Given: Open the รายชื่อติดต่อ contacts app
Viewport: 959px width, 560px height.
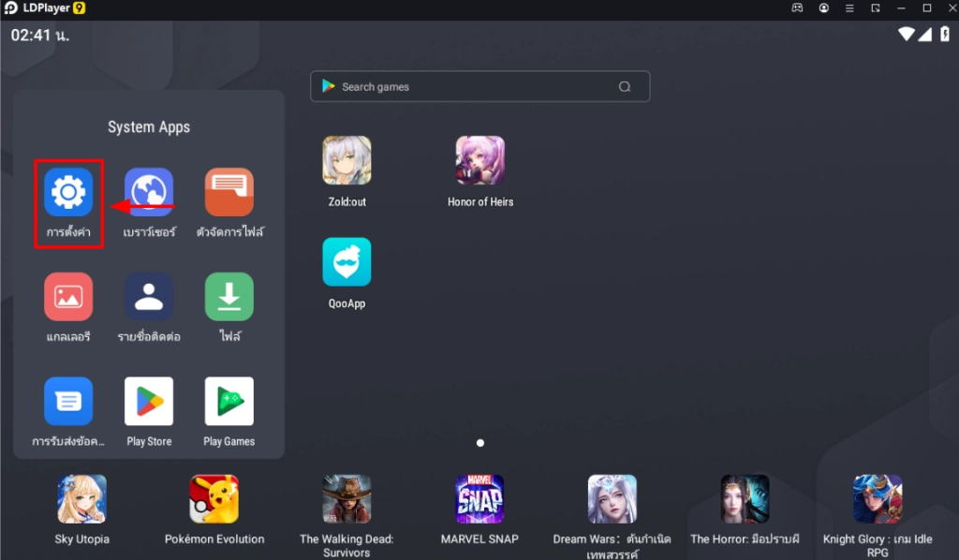Looking at the screenshot, I should [x=149, y=297].
